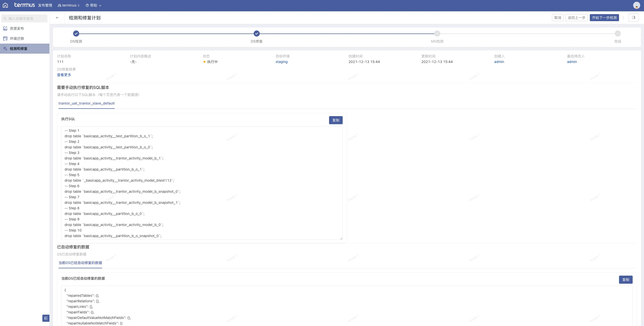Click the 执行中 status text
This screenshot has height=326, width=644.
[x=212, y=62]
